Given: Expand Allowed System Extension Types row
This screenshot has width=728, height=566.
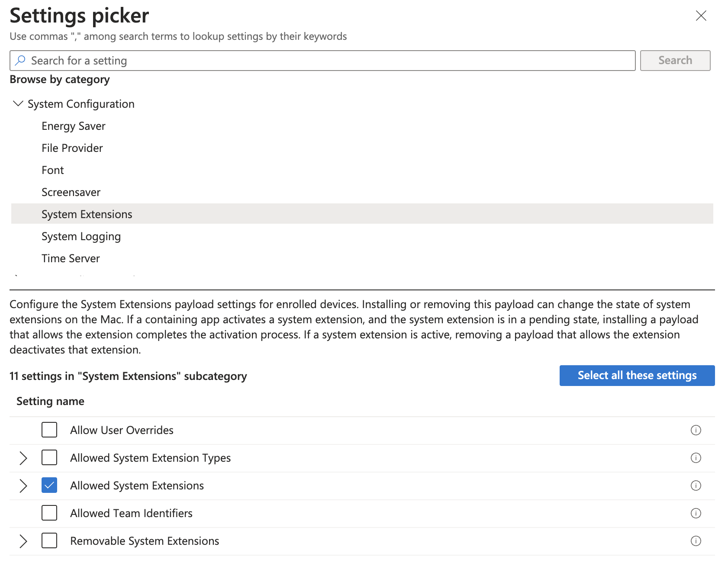Looking at the screenshot, I should coord(23,458).
